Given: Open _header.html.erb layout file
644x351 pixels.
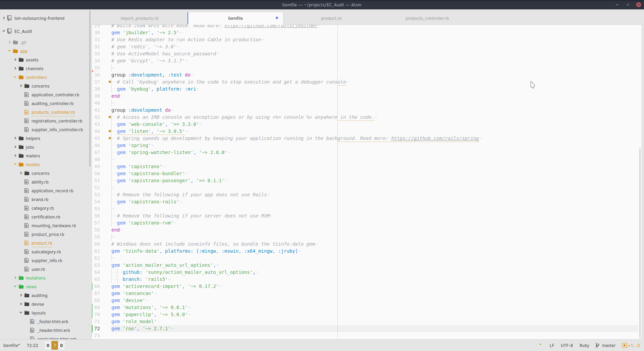Looking at the screenshot, I should (x=53, y=330).
